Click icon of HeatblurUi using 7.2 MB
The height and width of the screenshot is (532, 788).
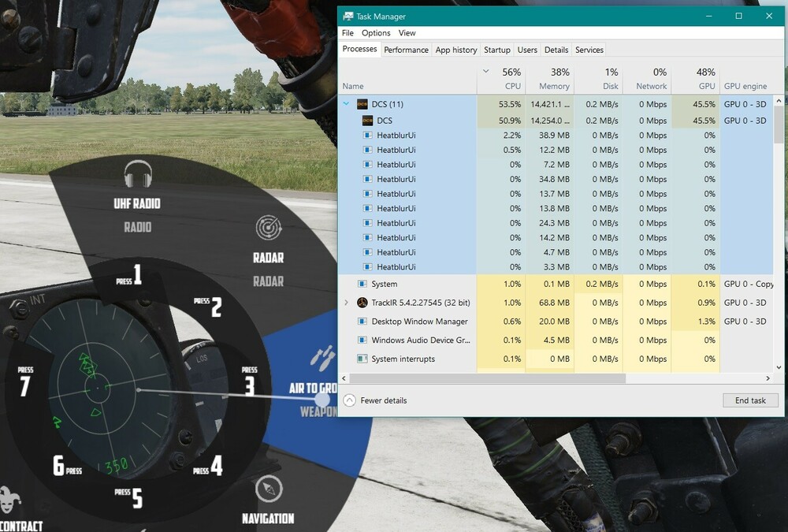point(367,165)
